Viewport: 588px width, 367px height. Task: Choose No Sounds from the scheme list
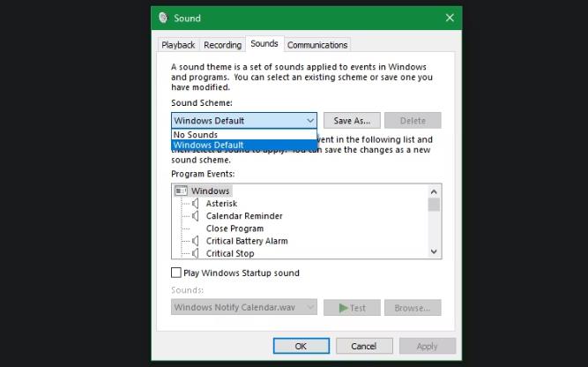[x=244, y=134]
